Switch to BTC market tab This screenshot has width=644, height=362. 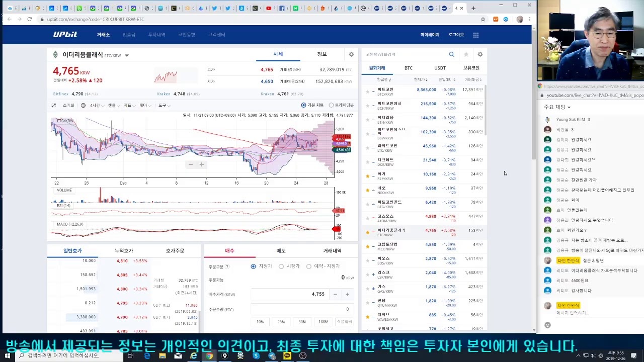(409, 68)
